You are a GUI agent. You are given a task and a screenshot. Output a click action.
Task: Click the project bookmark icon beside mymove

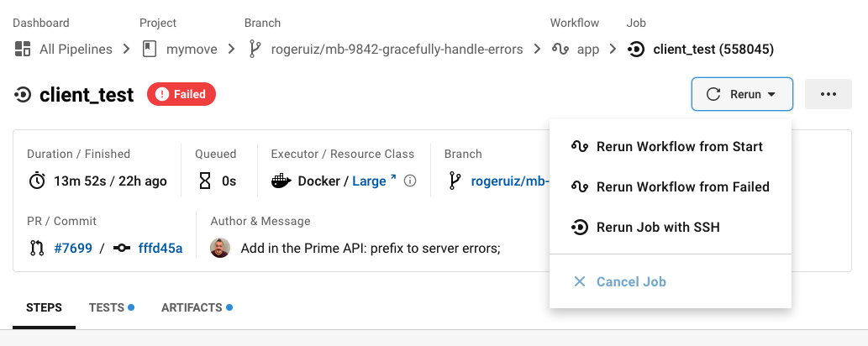tap(149, 49)
